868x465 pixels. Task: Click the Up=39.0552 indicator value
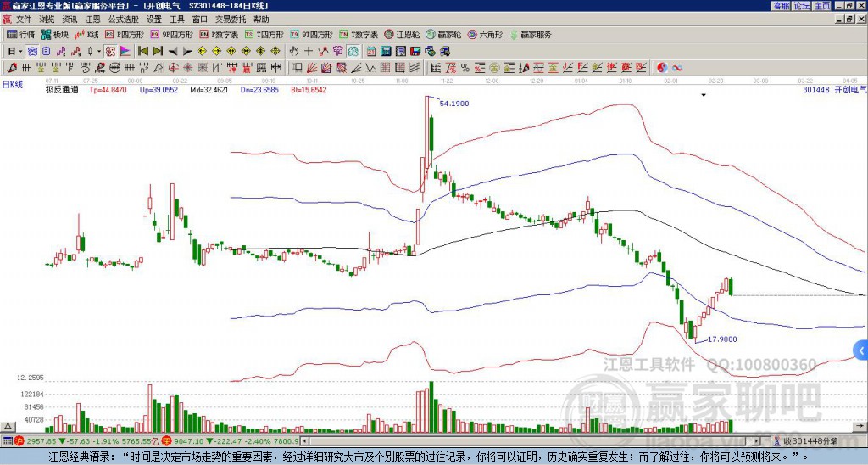(159, 89)
